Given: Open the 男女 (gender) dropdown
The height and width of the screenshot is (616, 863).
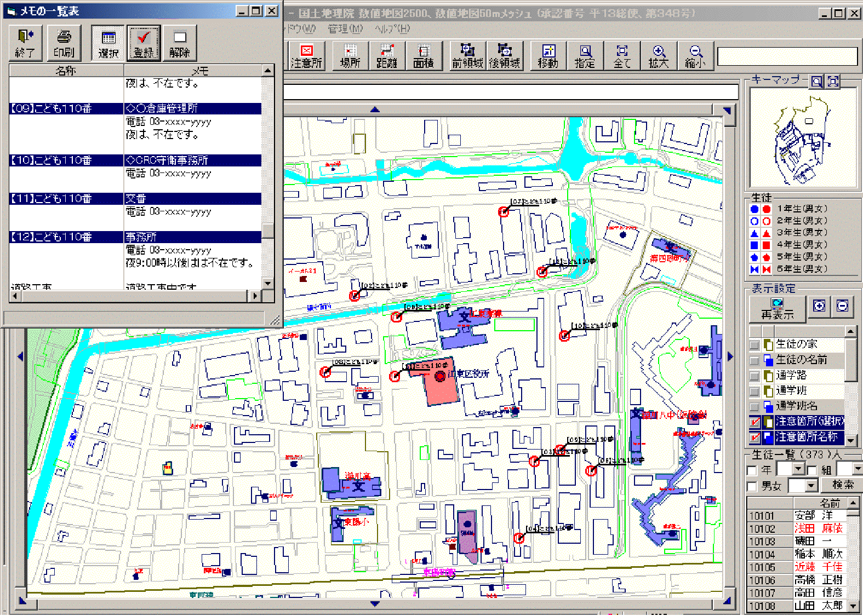Looking at the screenshot, I should click(x=811, y=485).
